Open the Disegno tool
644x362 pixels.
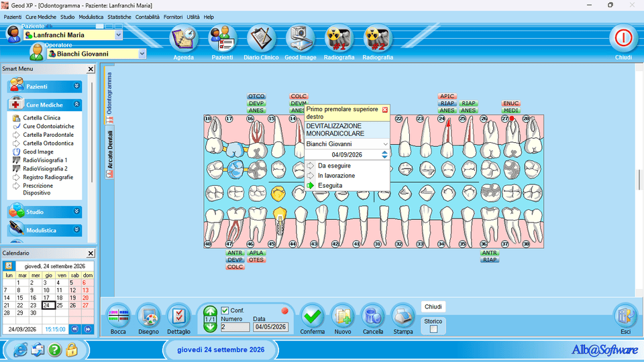tap(148, 316)
